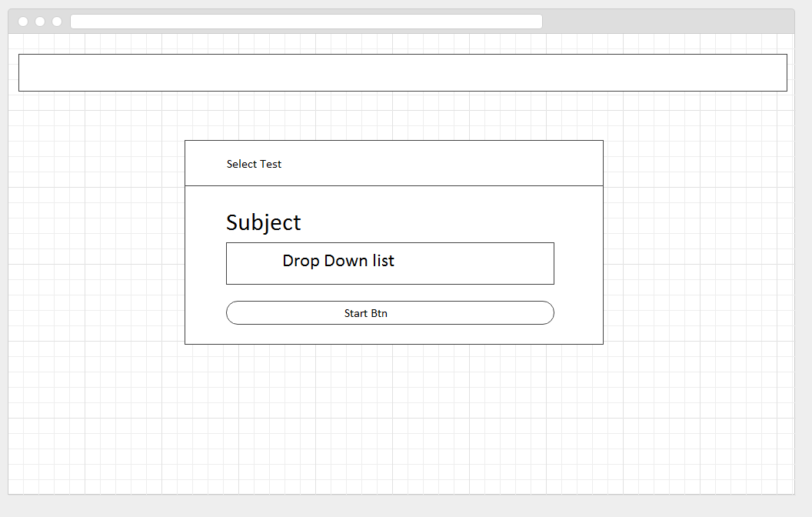
Task: Click the empty top header bar
Action: click(x=402, y=72)
